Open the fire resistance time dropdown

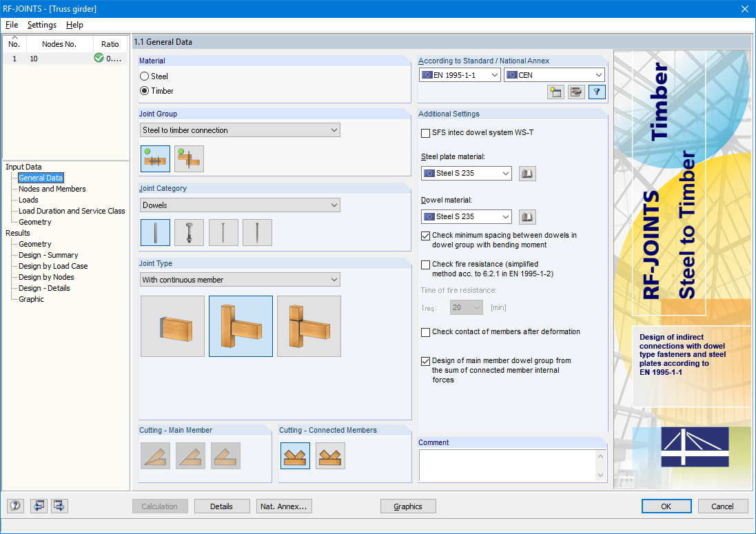tap(467, 307)
